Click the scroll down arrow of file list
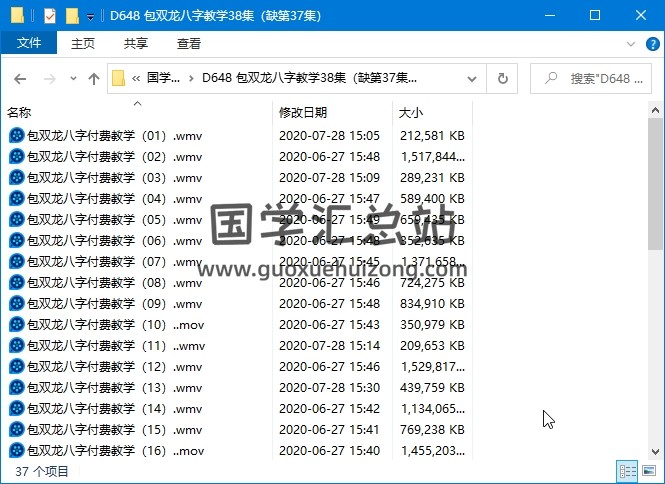This screenshot has height=484, width=665. (656, 451)
